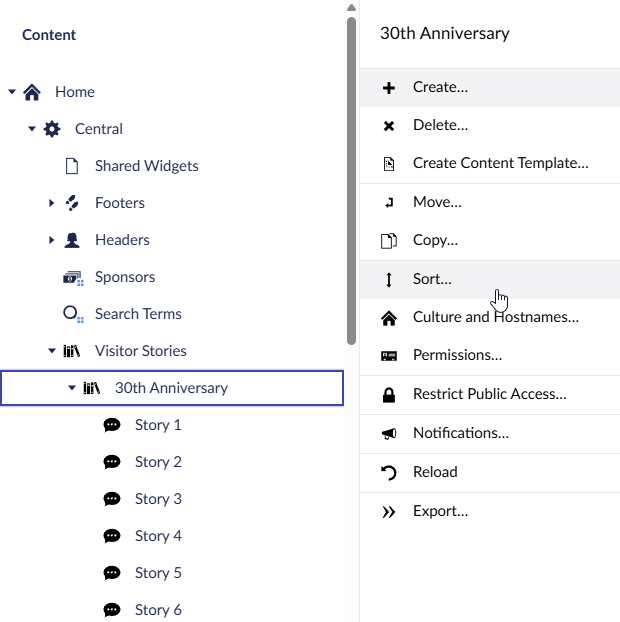Viewport: 620px width, 622px height.
Task: Choose Sort... from the actions menu
Action: [x=432, y=279]
